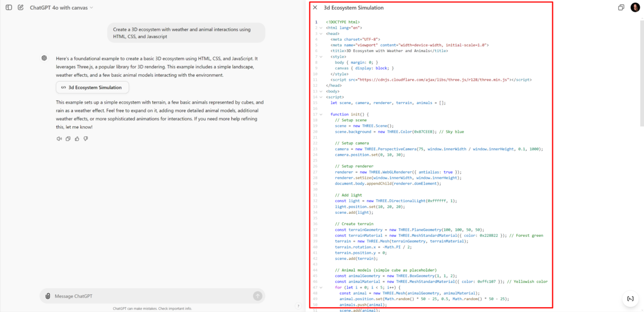Give the response a thumbs up
644x312 pixels.
coord(77,139)
